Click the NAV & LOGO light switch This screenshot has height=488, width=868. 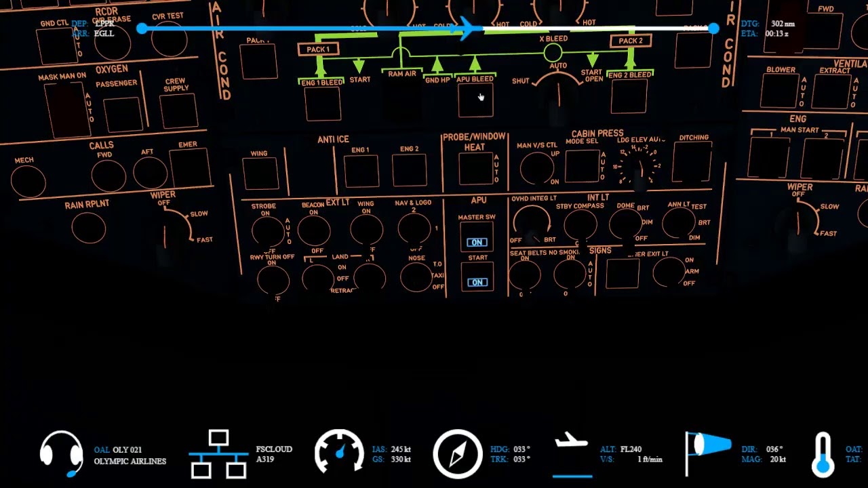(x=414, y=229)
